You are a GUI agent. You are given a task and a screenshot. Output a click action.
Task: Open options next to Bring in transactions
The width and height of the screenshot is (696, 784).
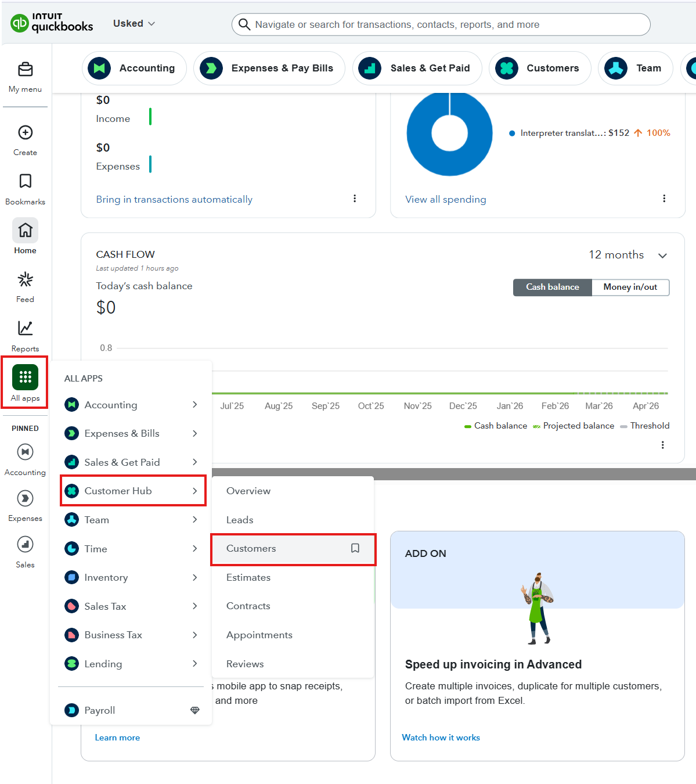(355, 199)
